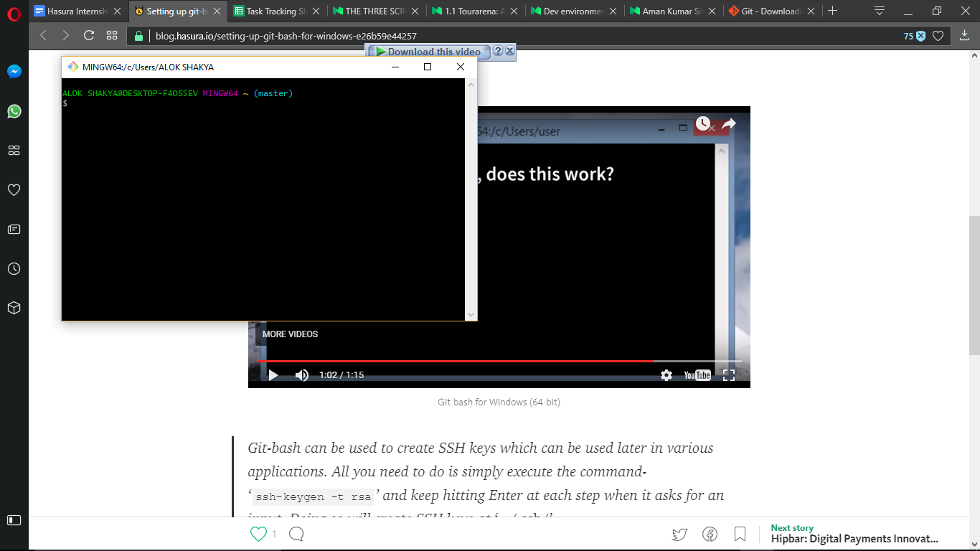Open the video on YouTube via logo

tap(697, 375)
